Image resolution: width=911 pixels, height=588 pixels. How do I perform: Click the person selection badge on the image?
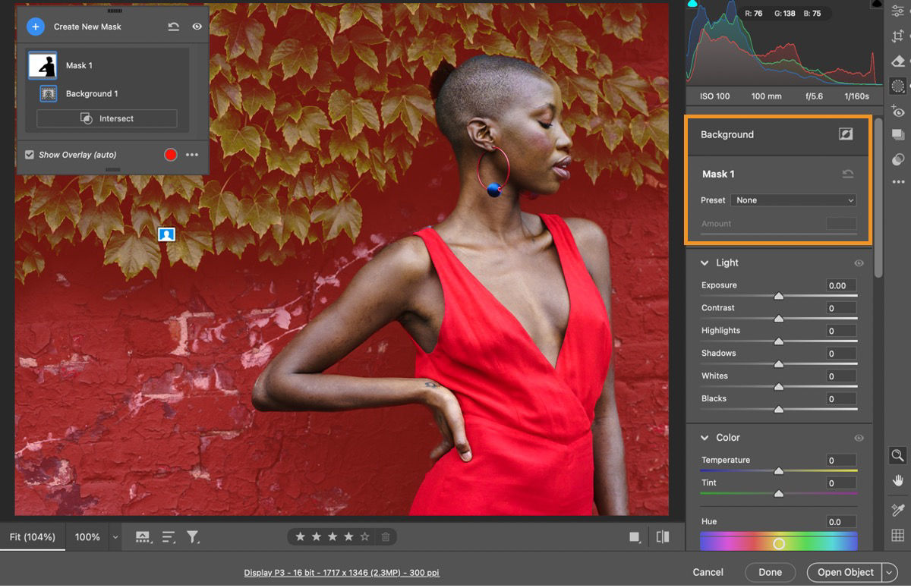(165, 234)
